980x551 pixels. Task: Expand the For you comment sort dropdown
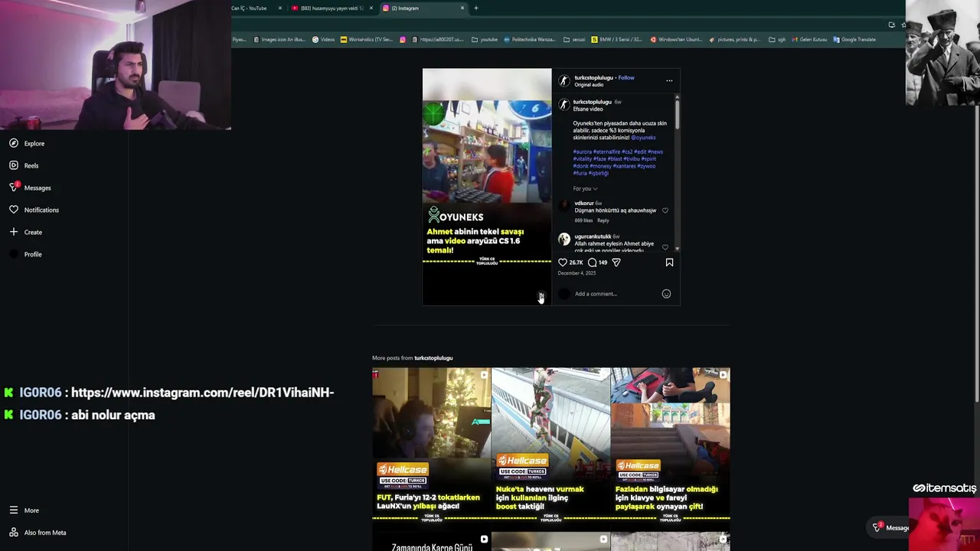[585, 188]
